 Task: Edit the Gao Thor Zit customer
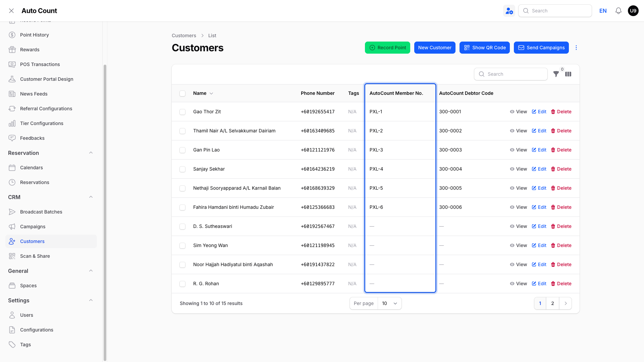point(539,112)
